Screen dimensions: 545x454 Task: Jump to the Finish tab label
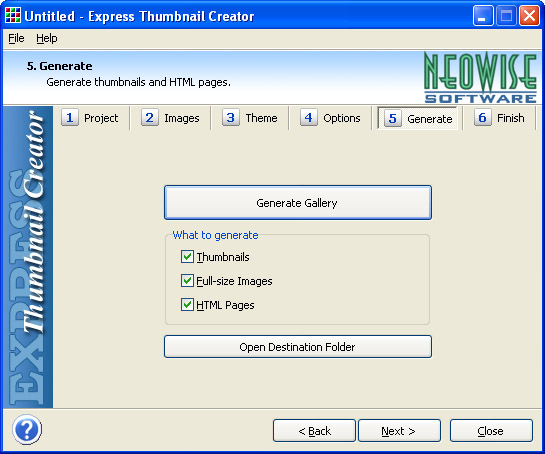[x=511, y=118]
